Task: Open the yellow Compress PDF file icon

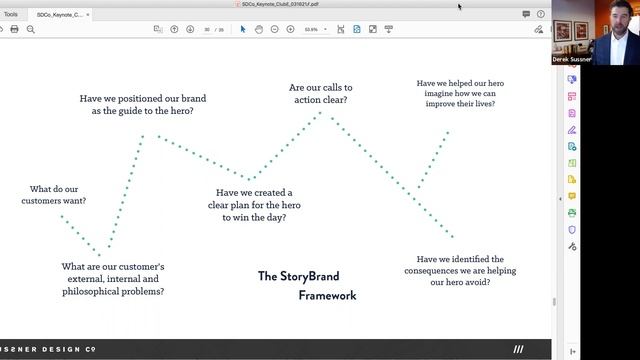Action: (x=572, y=180)
